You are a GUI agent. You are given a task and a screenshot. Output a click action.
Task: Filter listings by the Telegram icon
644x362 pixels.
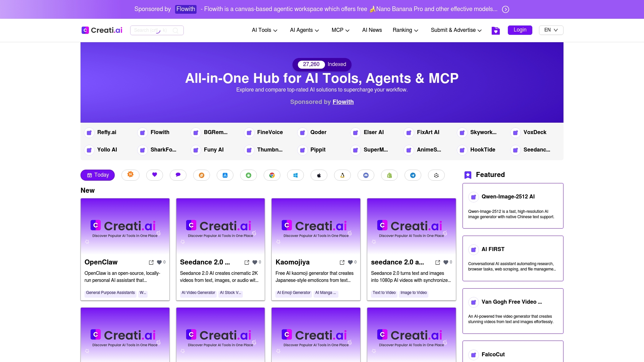pos(413,175)
